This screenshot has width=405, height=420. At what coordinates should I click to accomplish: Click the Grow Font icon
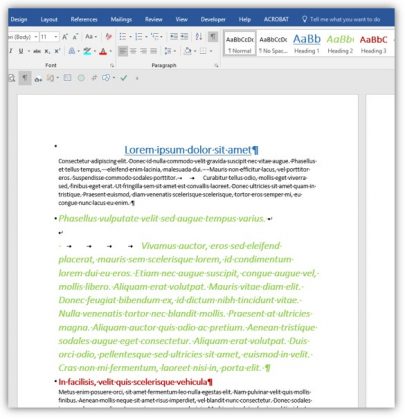tap(65, 37)
